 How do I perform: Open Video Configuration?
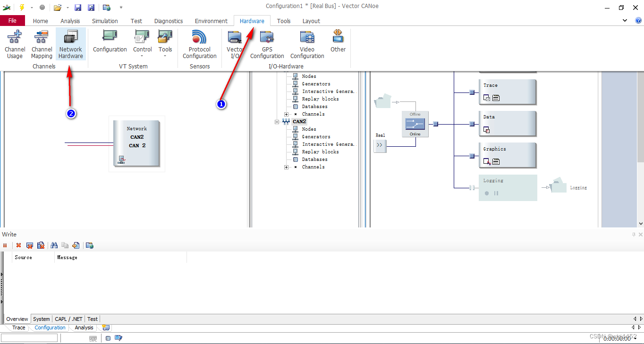coord(307,44)
